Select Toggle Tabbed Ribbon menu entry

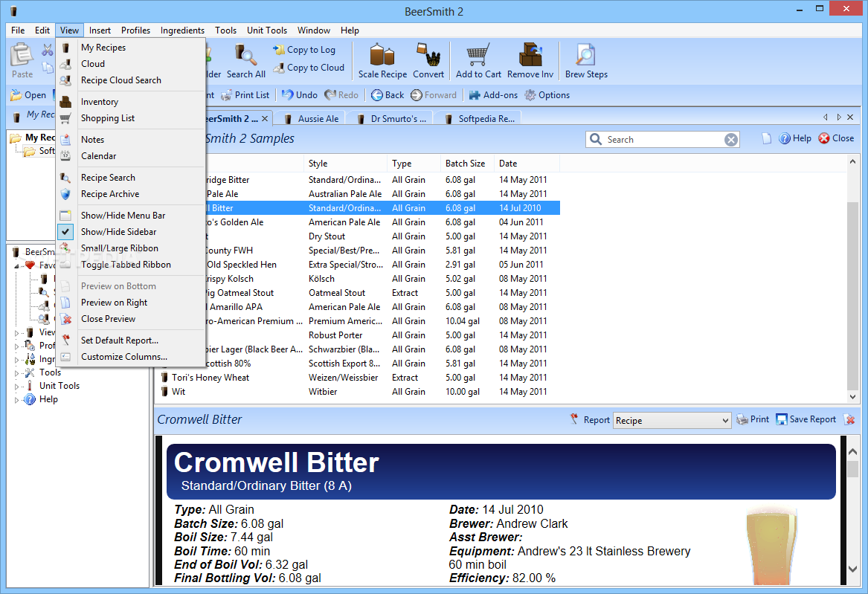point(131,265)
